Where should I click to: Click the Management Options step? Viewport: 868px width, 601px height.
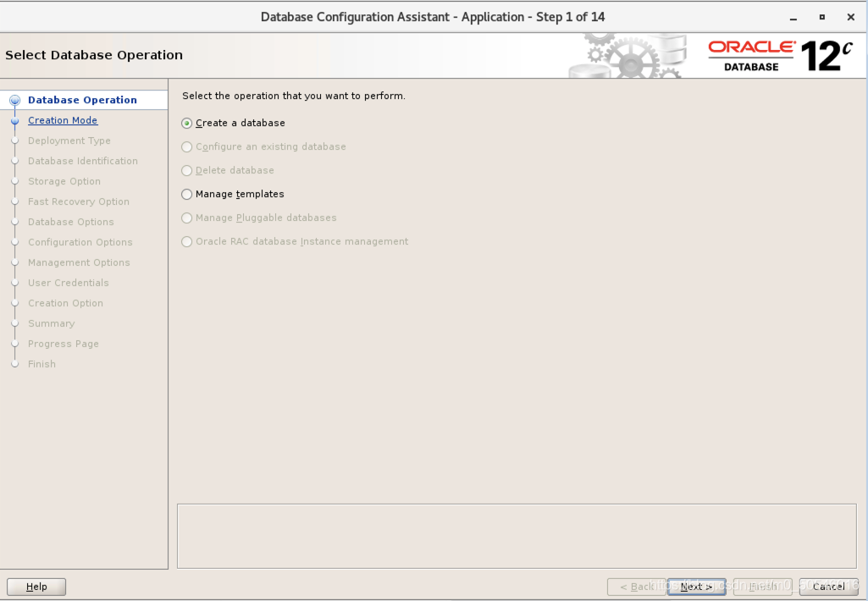click(79, 262)
